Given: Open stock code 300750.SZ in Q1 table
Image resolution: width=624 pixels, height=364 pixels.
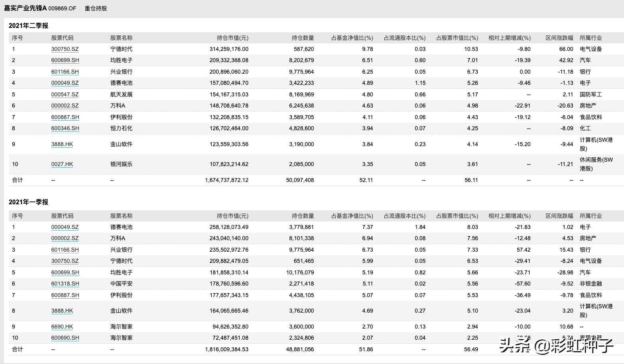Looking at the screenshot, I should 65,261.
